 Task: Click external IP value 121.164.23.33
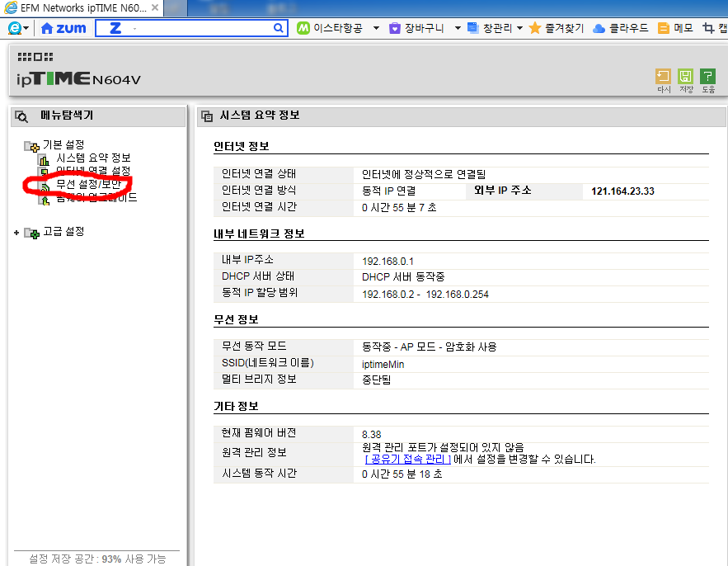click(622, 191)
